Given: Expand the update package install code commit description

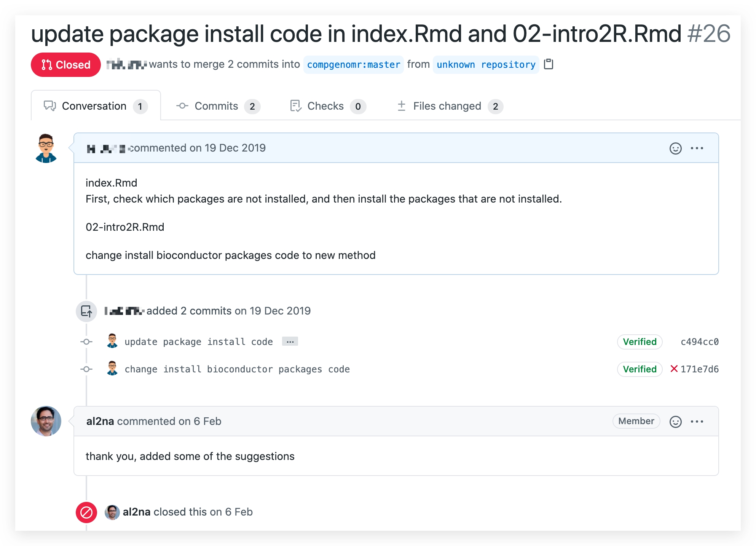Looking at the screenshot, I should (x=290, y=342).
